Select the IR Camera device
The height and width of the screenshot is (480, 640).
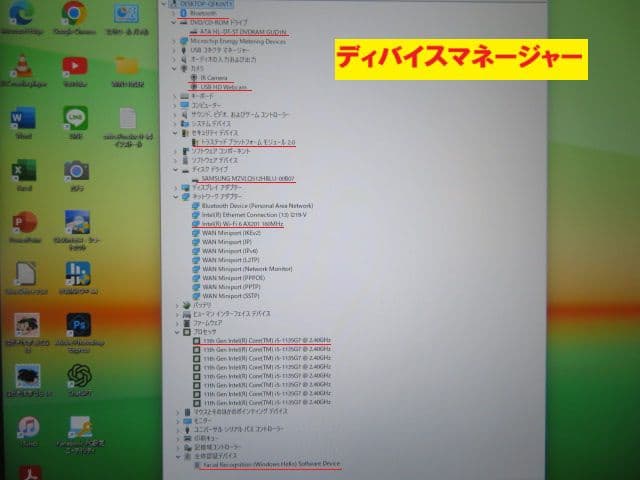point(209,78)
